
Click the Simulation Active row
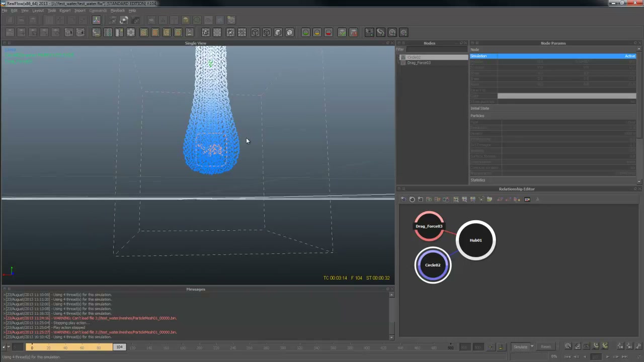coord(553,56)
